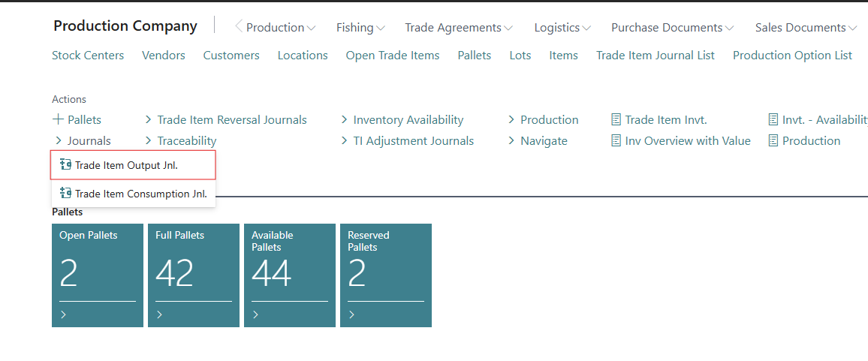Expand the Inventory Availability action group
This screenshot has width=868, height=361.
tap(402, 120)
